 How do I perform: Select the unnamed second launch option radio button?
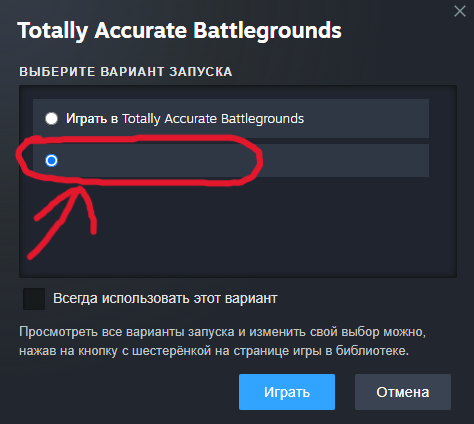pyautogui.click(x=51, y=160)
